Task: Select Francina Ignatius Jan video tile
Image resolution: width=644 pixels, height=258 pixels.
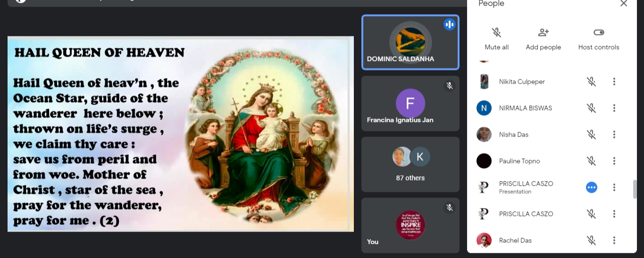Action: [410, 103]
